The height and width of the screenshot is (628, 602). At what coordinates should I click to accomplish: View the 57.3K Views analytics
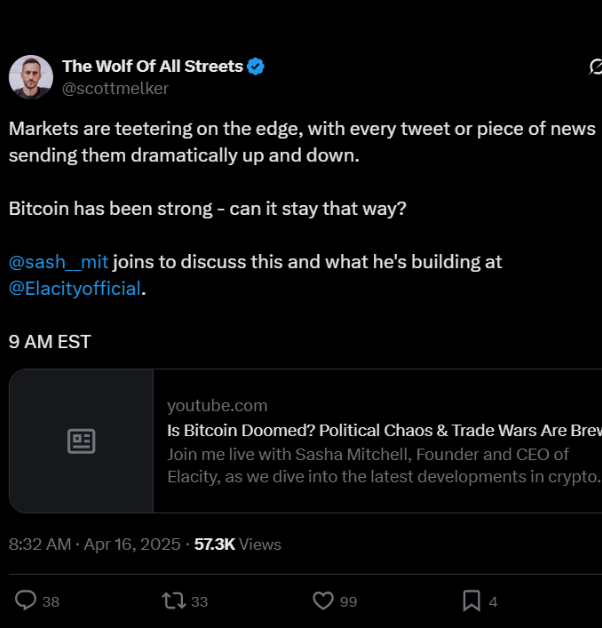pos(237,544)
